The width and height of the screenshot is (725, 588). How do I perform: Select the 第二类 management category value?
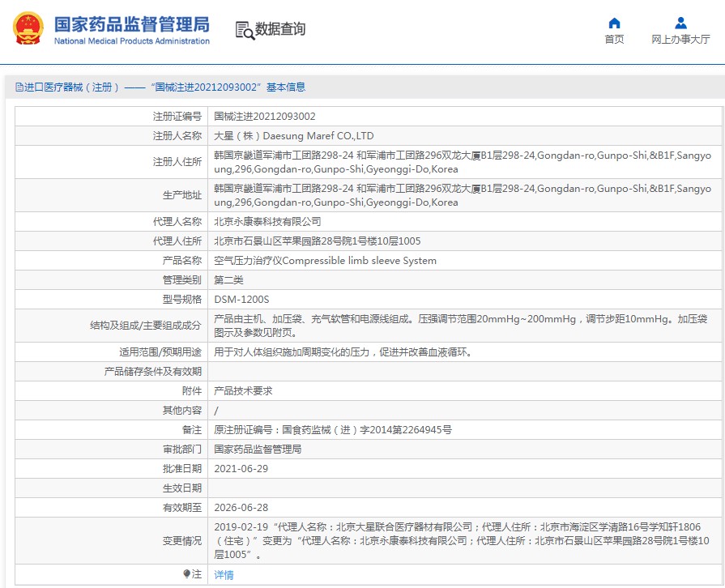tap(229, 280)
